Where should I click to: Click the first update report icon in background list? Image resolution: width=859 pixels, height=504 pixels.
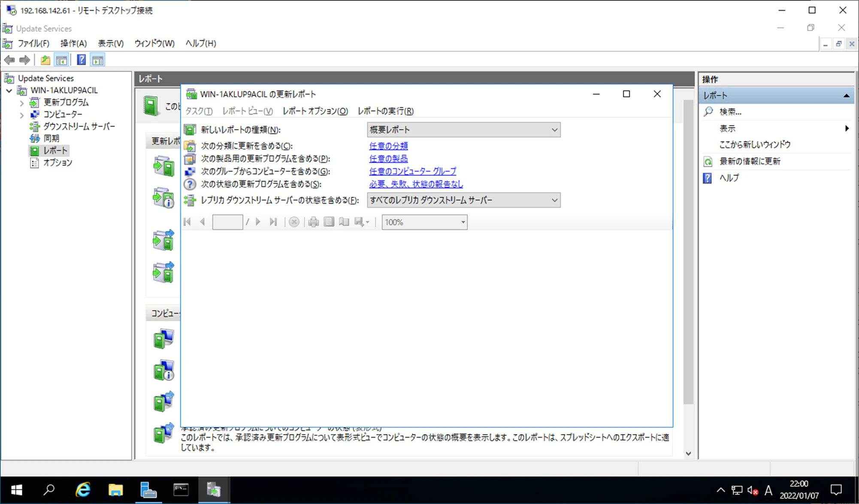point(164,166)
